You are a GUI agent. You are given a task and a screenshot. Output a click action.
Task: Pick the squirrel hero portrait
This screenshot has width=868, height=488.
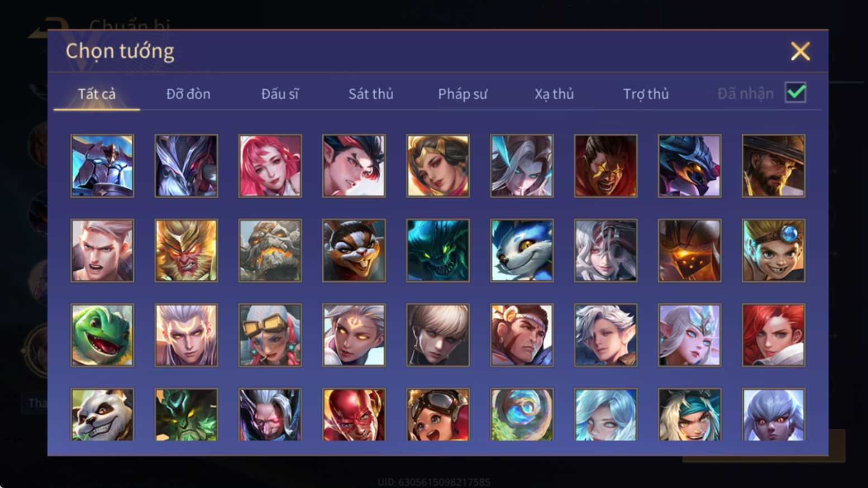click(x=354, y=250)
